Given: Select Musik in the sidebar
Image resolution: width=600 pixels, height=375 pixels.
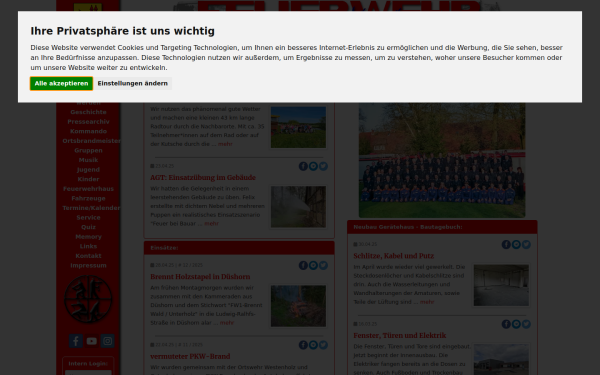Looking at the screenshot, I should click(x=88, y=160).
